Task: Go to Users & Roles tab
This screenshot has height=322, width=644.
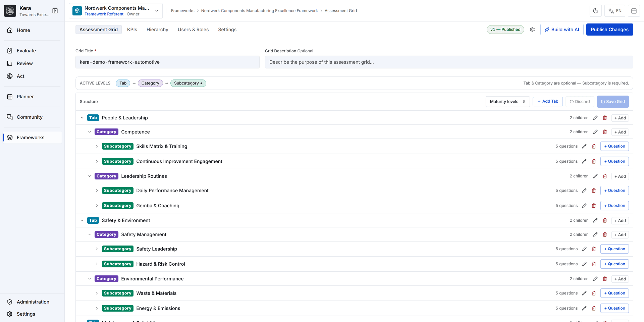Action: (x=193, y=30)
